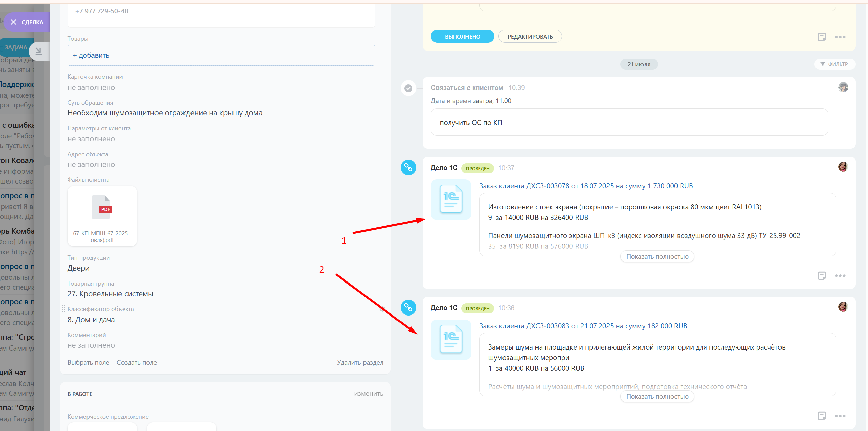This screenshot has width=868, height=431.
Task: Click 1C document icon of order ДХСЗ-003078
Action: [x=451, y=199]
